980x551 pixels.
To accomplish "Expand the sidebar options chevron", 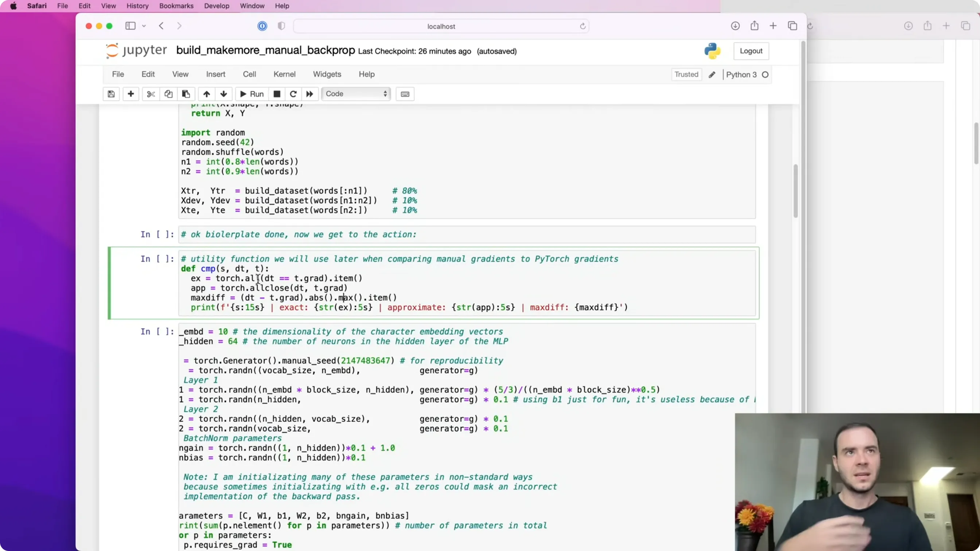I will (x=144, y=26).
